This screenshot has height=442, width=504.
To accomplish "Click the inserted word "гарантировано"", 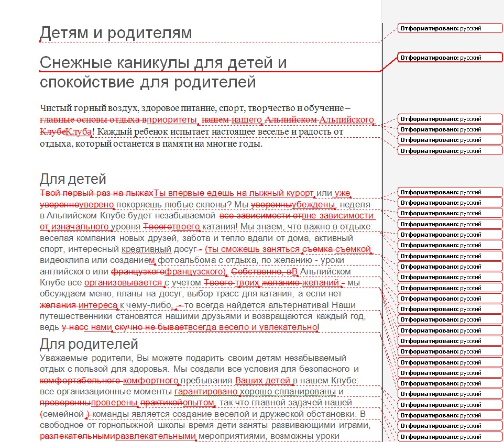I will point(206,392).
